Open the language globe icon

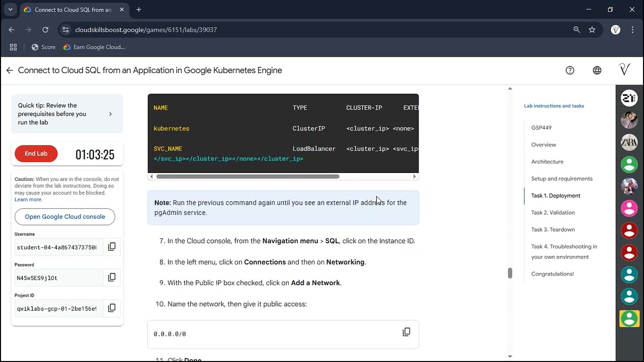pos(597,70)
